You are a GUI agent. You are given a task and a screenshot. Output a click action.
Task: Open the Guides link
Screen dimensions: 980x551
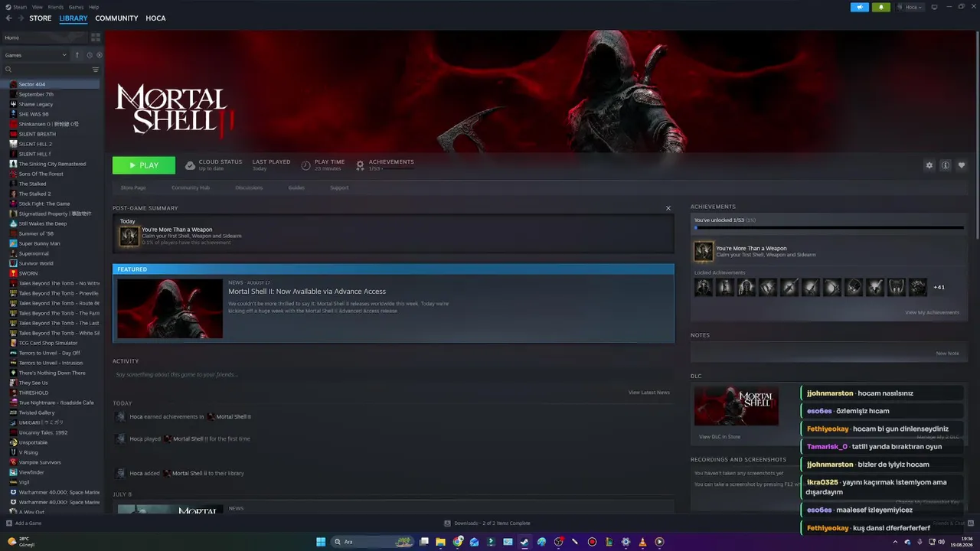click(x=296, y=187)
